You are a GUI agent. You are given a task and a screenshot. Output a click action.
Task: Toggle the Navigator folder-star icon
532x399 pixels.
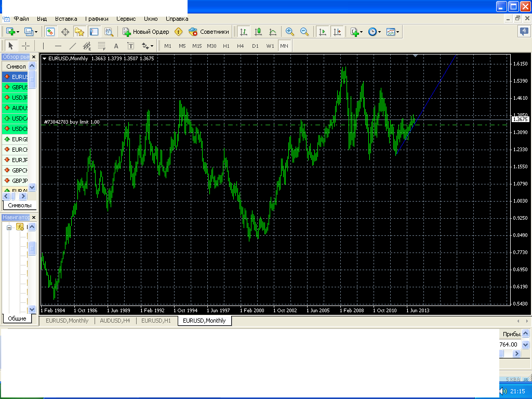point(79,32)
